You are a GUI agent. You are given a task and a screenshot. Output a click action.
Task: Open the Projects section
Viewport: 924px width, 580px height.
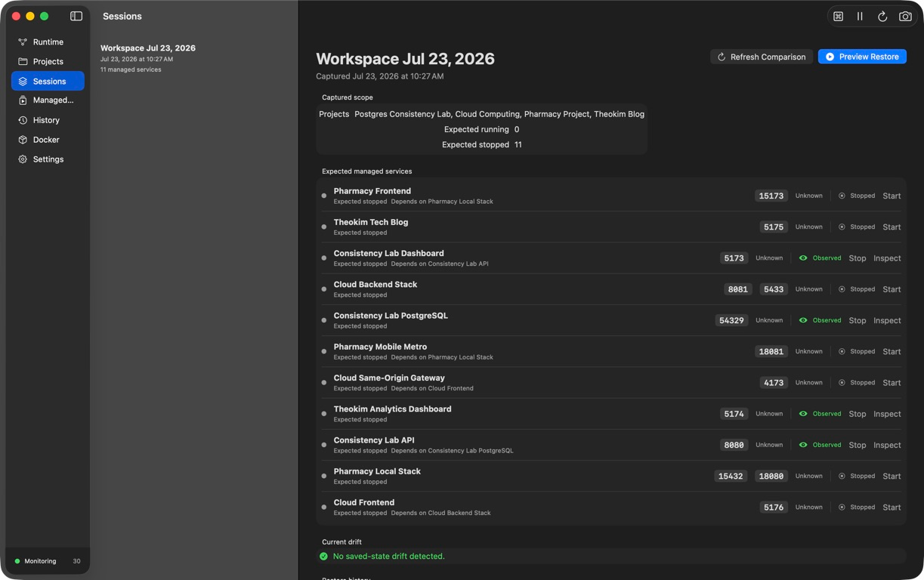pyautogui.click(x=48, y=62)
